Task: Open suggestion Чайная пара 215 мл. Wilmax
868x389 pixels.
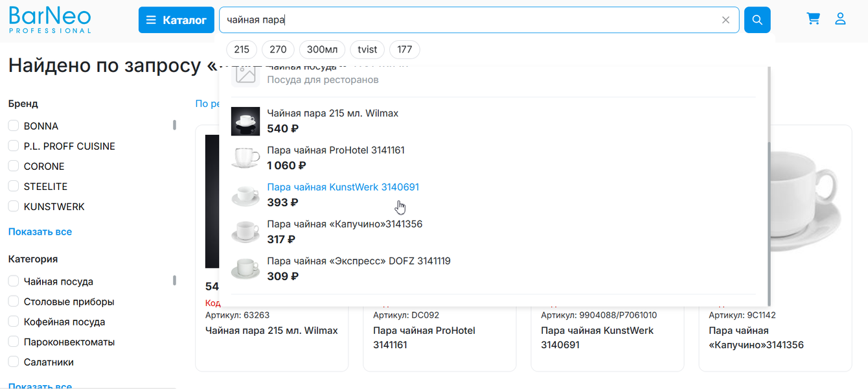Action: [333, 113]
